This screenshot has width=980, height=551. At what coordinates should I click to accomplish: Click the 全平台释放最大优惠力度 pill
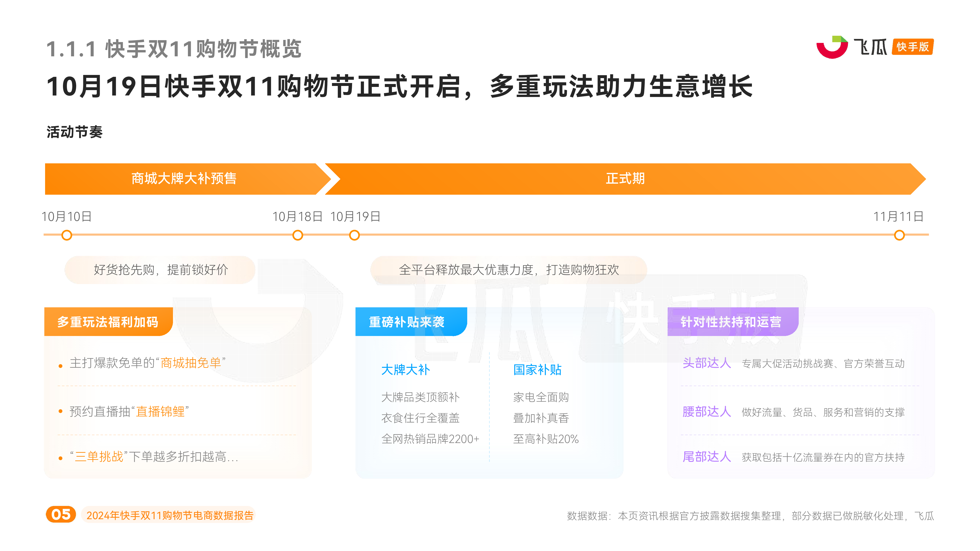pos(509,270)
